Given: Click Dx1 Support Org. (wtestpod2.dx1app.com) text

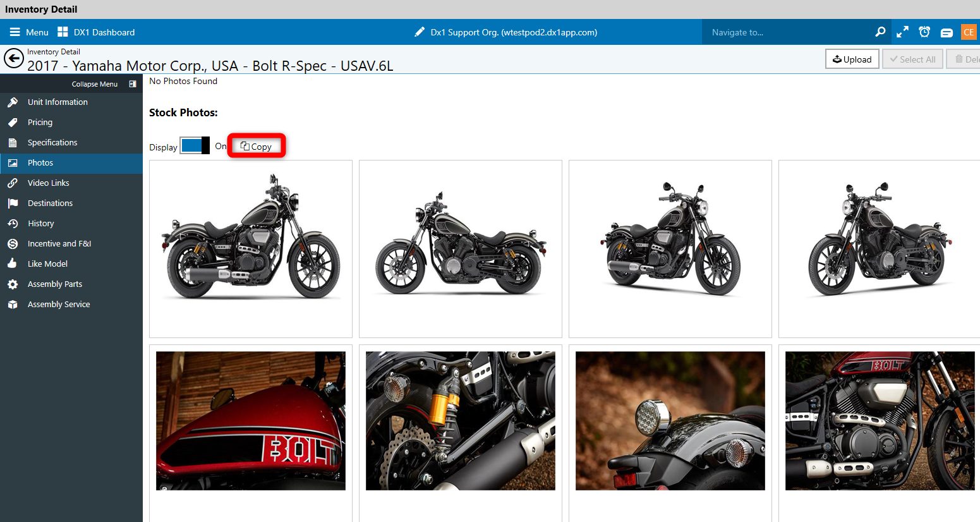Looking at the screenshot, I should click(x=514, y=32).
